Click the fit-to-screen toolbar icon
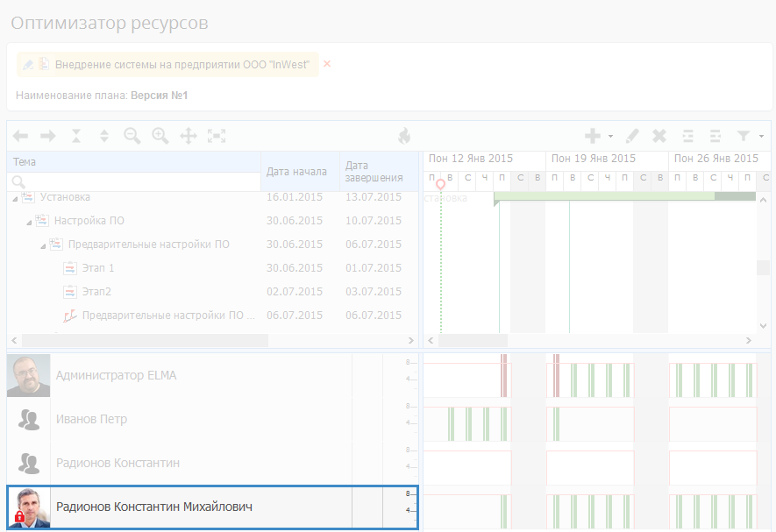The width and height of the screenshot is (776, 532). point(217,136)
